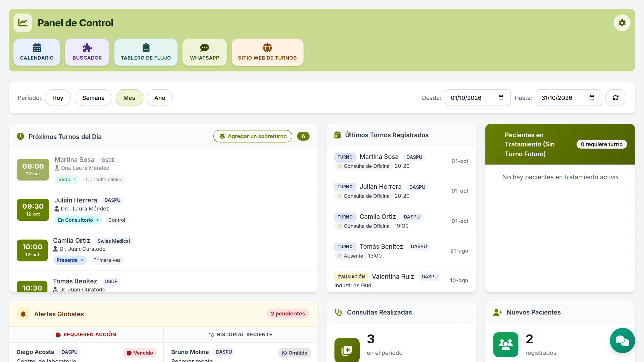Open Camila Ortiz's Presente status dropdown
This screenshot has height=362, width=644.
tap(70, 260)
